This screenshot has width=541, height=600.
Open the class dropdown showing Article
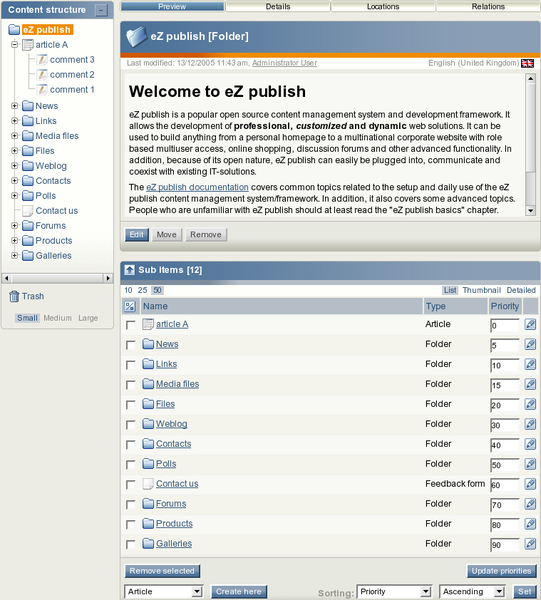pos(163,592)
